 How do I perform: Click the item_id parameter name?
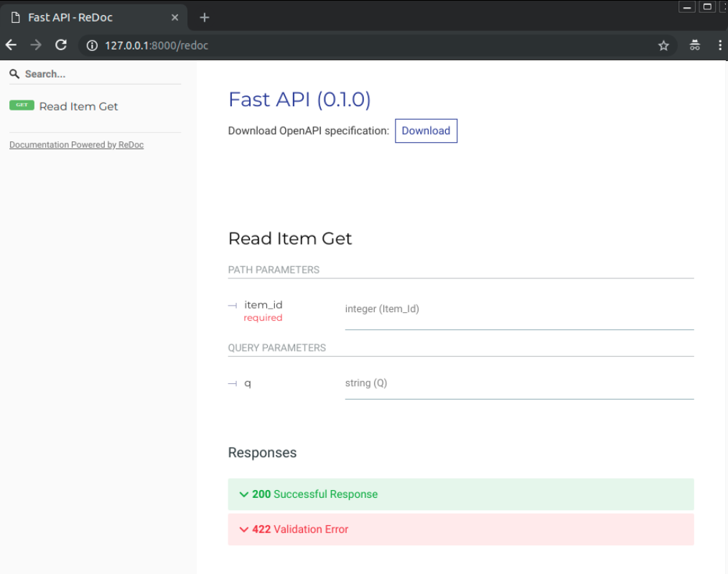coord(263,305)
